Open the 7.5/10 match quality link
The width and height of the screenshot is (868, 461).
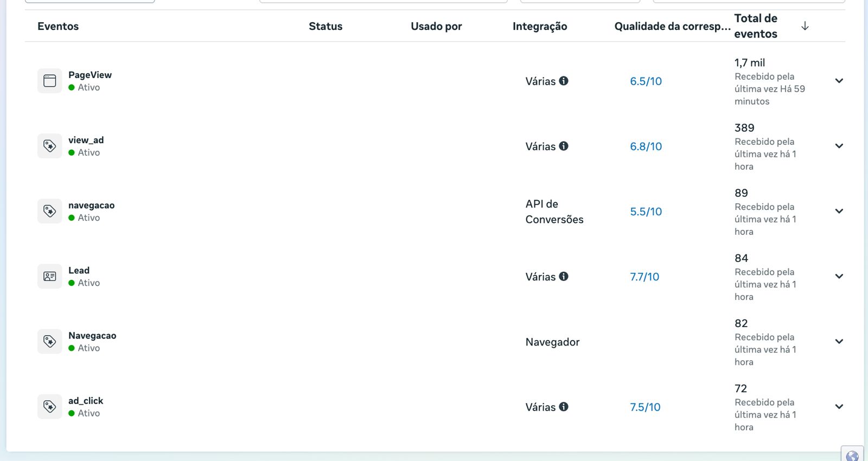click(x=645, y=407)
